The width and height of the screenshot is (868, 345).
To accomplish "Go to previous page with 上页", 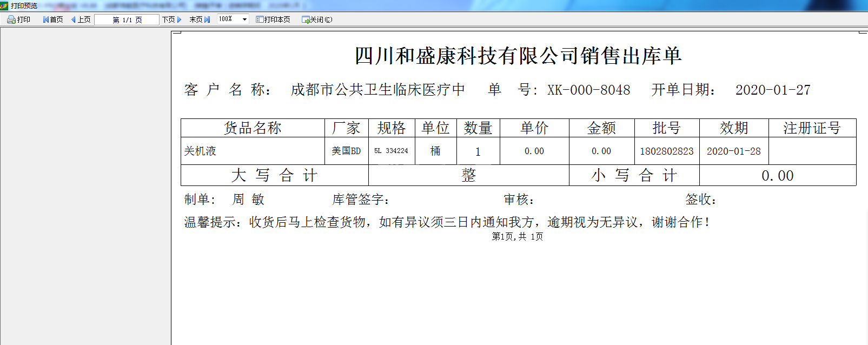I will (81, 19).
